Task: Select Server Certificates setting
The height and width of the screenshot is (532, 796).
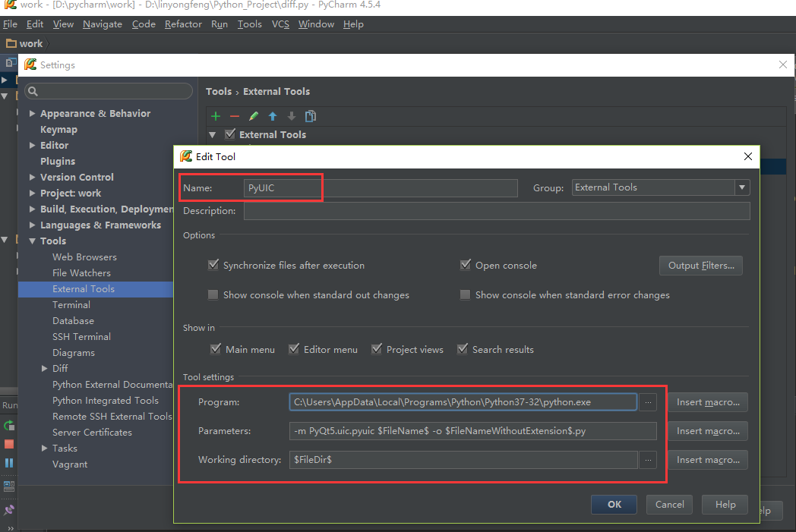Action: pyautogui.click(x=92, y=433)
